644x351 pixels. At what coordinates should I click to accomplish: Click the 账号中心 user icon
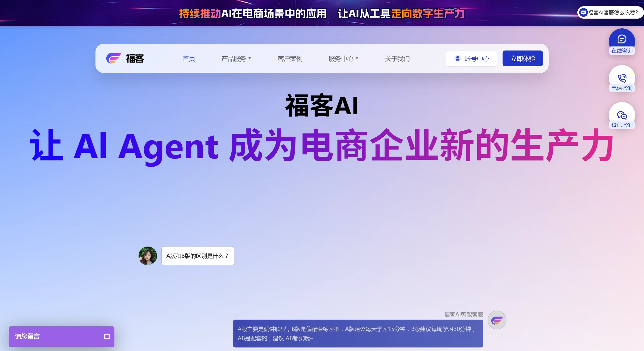(x=457, y=58)
